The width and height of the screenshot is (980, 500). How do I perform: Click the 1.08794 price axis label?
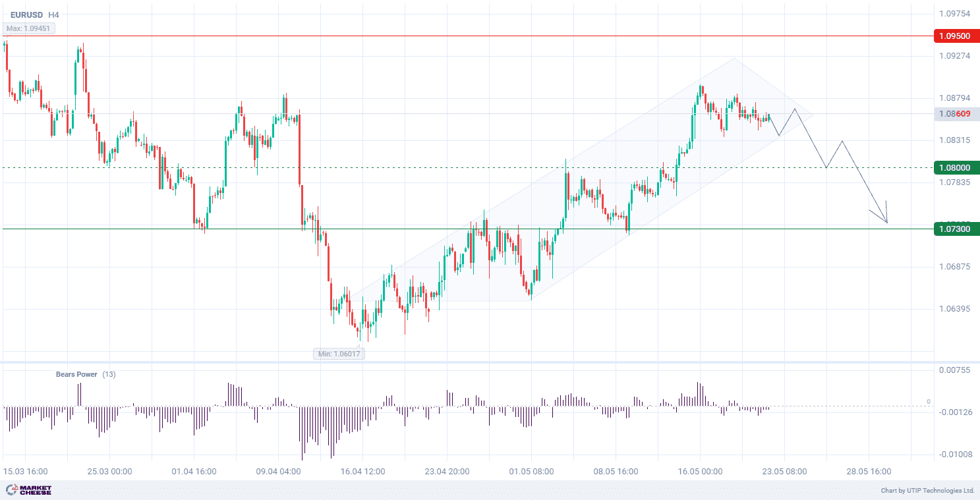tap(955, 98)
